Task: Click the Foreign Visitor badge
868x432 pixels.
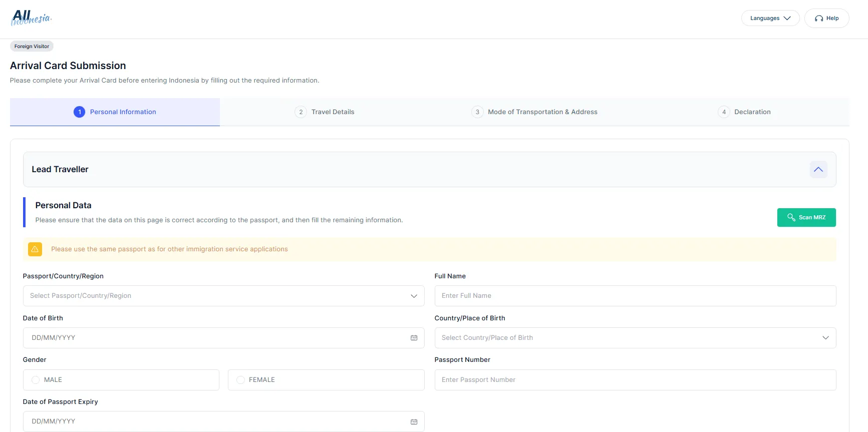Action: [32, 46]
